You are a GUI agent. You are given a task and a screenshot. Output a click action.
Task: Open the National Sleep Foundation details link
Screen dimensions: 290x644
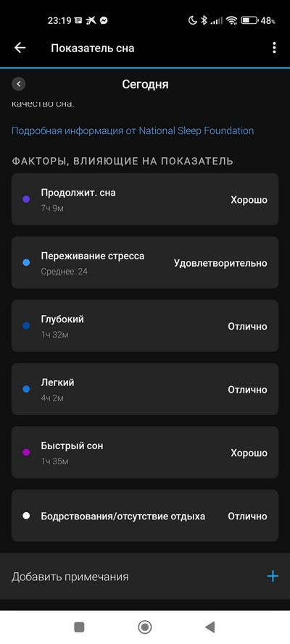click(x=133, y=131)
